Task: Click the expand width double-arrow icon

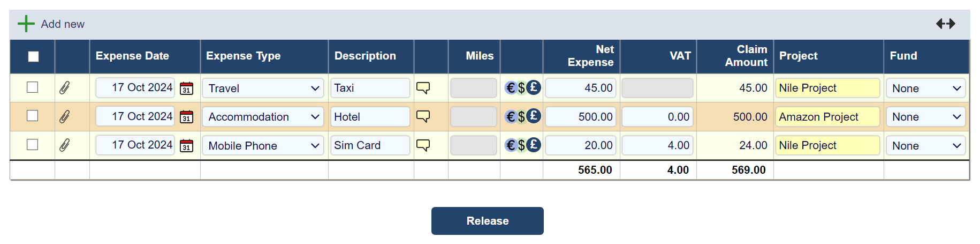Action: coord(945,24)
